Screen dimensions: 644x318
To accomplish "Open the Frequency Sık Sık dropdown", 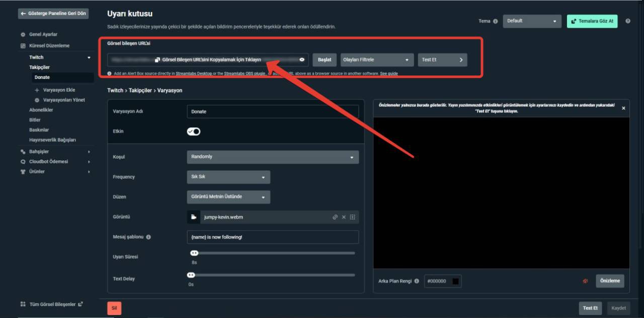I will (x=228, y=177).
